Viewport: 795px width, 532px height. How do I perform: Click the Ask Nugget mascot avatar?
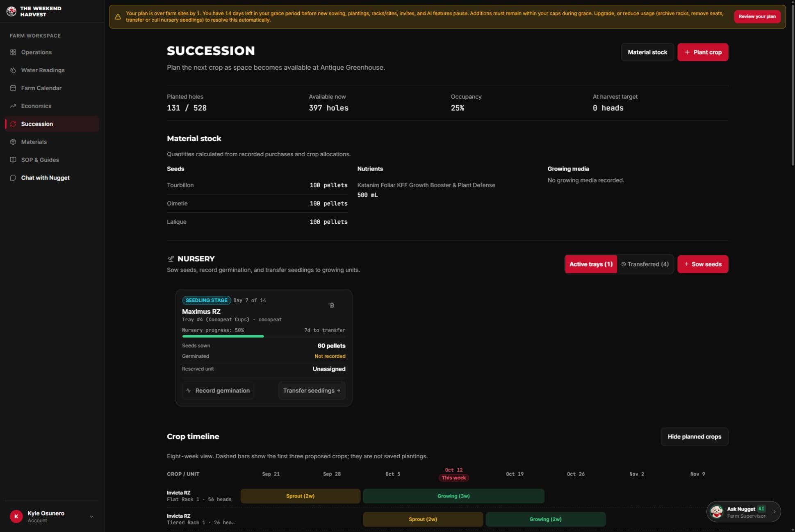pos(717,512)
